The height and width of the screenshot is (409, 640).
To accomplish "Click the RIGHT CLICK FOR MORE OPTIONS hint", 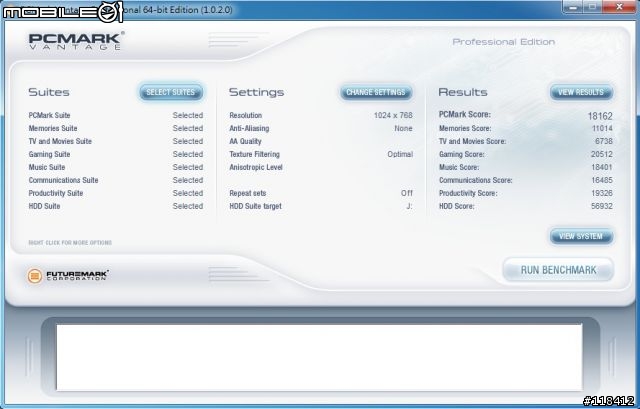I will (70, 243).
